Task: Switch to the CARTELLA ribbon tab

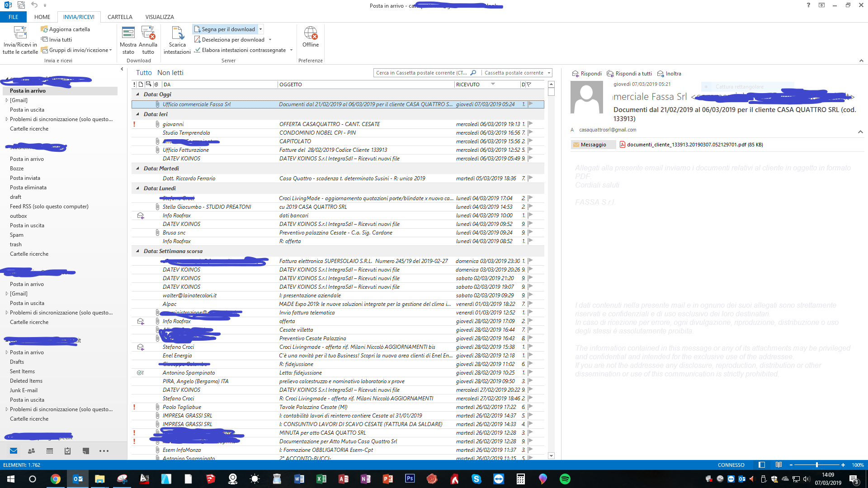Action: (x=120, y=17)
